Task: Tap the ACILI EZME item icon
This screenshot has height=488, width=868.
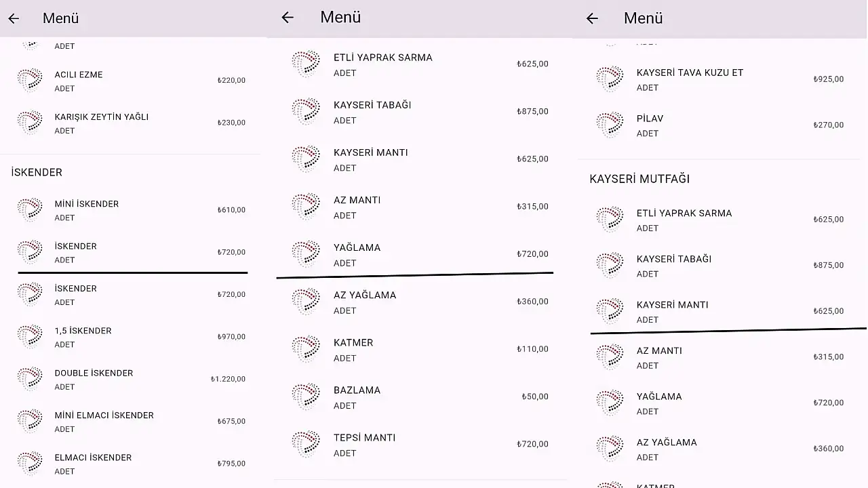Action: click(x=30, y=81)
